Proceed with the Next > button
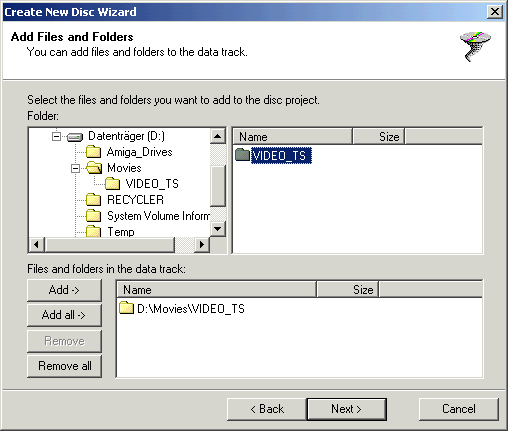Image resolution: width=508 pixels, height=431 pixels. point(346,409)
